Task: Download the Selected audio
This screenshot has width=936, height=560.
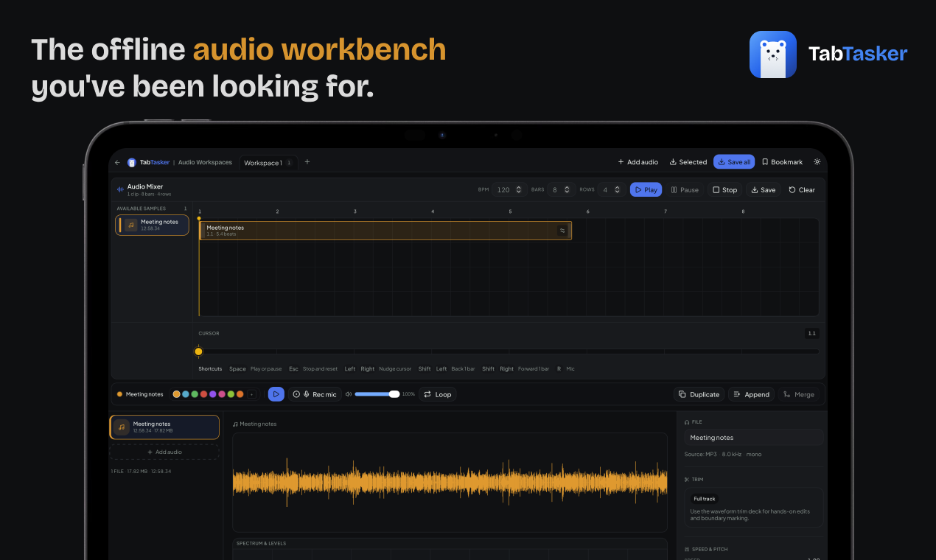Action: (x=688, y=162)
